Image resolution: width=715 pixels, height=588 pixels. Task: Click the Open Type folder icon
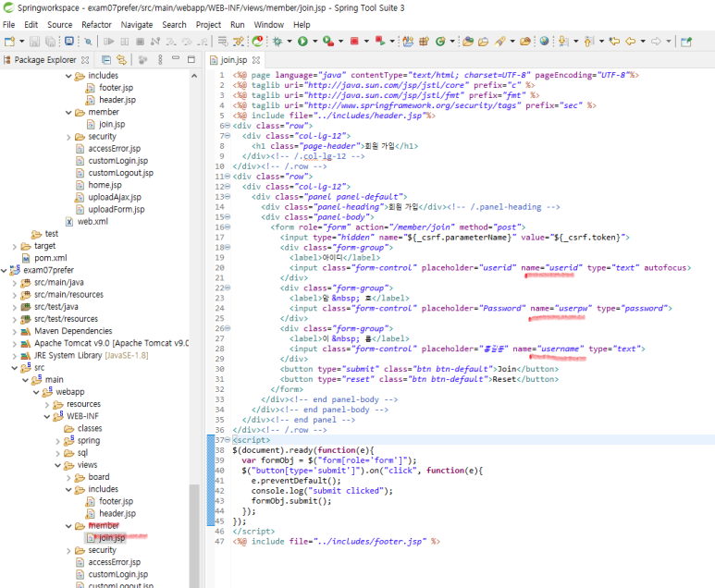468,42
